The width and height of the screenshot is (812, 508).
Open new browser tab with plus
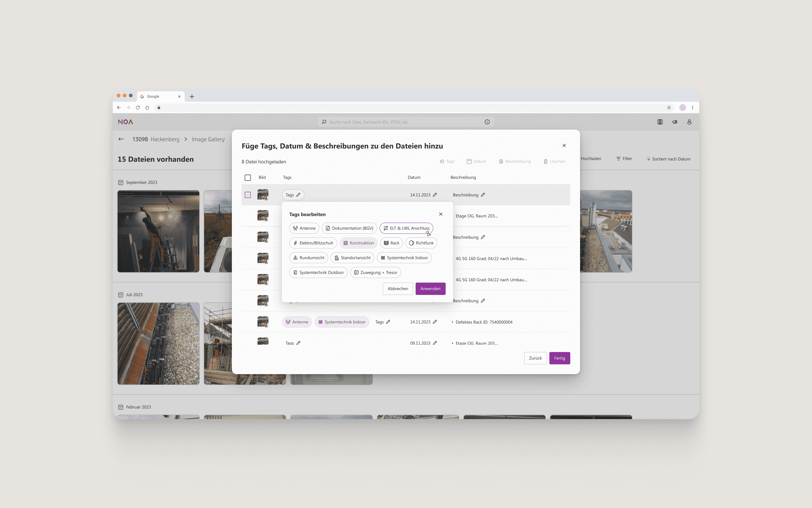192,97
